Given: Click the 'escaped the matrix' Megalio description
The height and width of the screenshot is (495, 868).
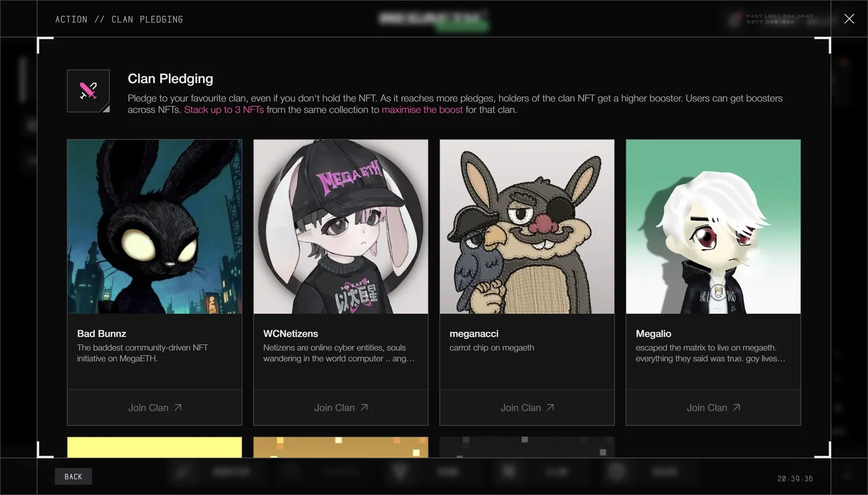Looking at the screenshot, I should pos(711,353).
